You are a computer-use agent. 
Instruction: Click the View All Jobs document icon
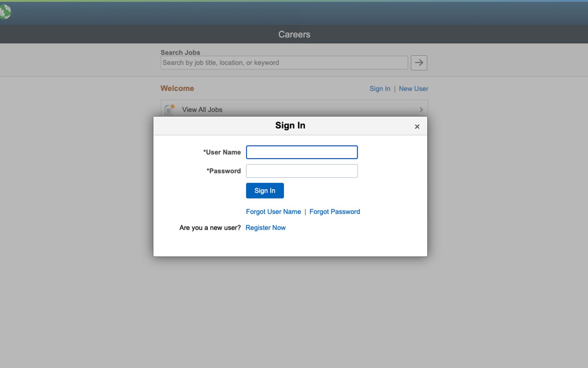[x=169, y=110]
